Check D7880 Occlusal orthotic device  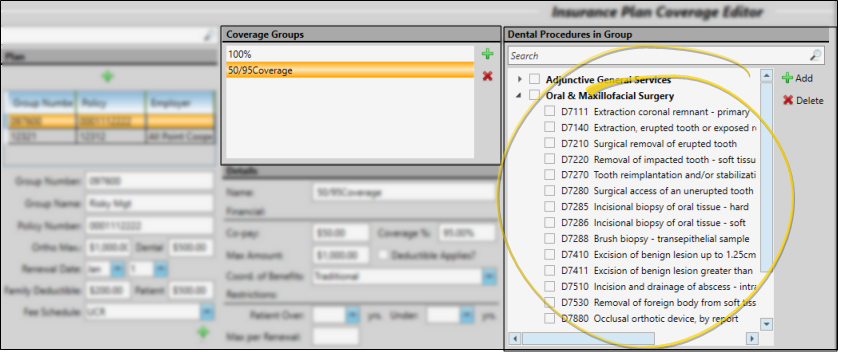pos(550,319)
